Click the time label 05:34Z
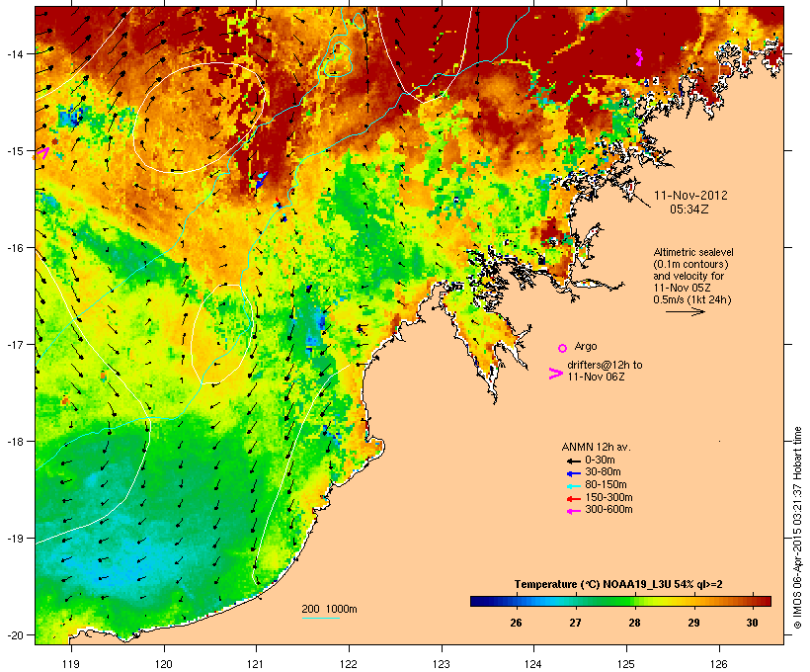810x672 pixels. 689,210
